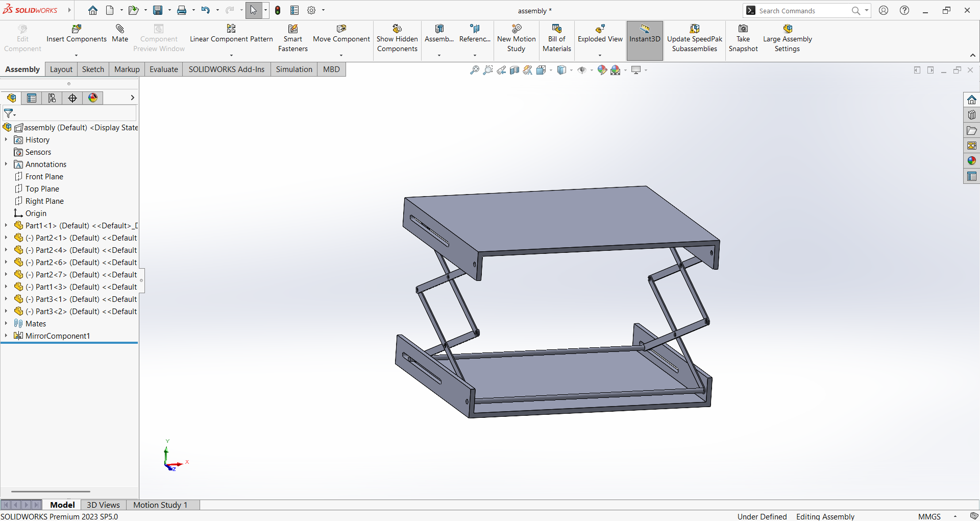Viewport: 980px width, 521px height.
Task: Click the Rebuild traffic light icon
Action: [278, 10]
